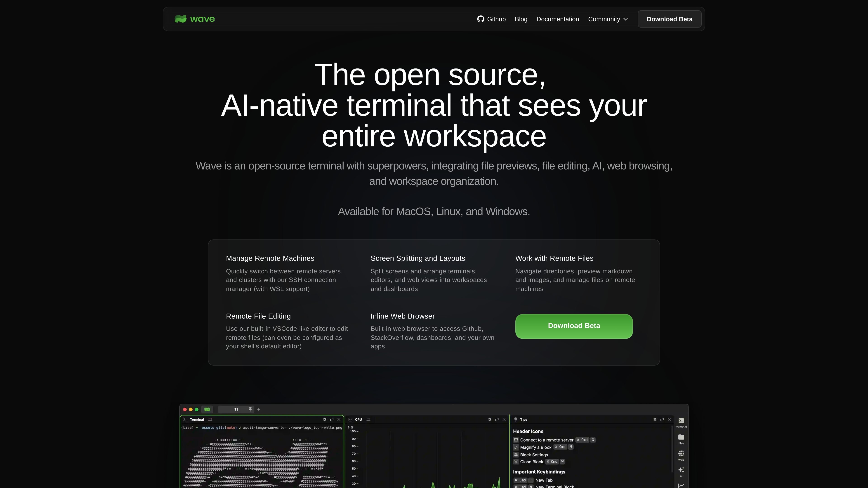Click the CPU chart icon in block header
868x488 pixels.
click(350, 419)
